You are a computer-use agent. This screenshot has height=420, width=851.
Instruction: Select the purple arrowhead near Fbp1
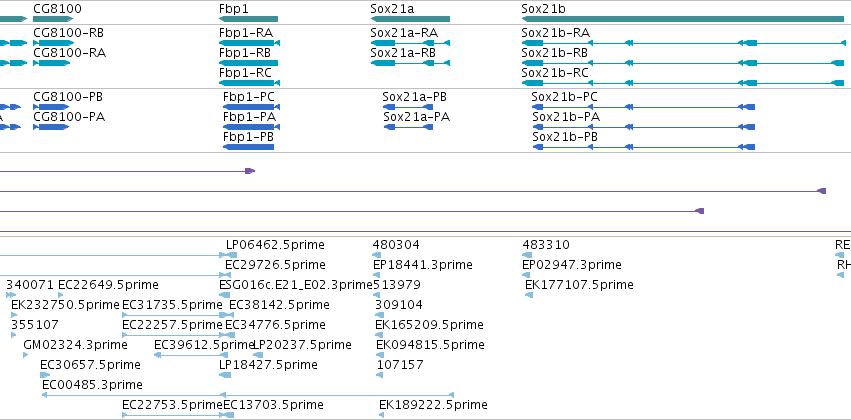coord(250,171)
